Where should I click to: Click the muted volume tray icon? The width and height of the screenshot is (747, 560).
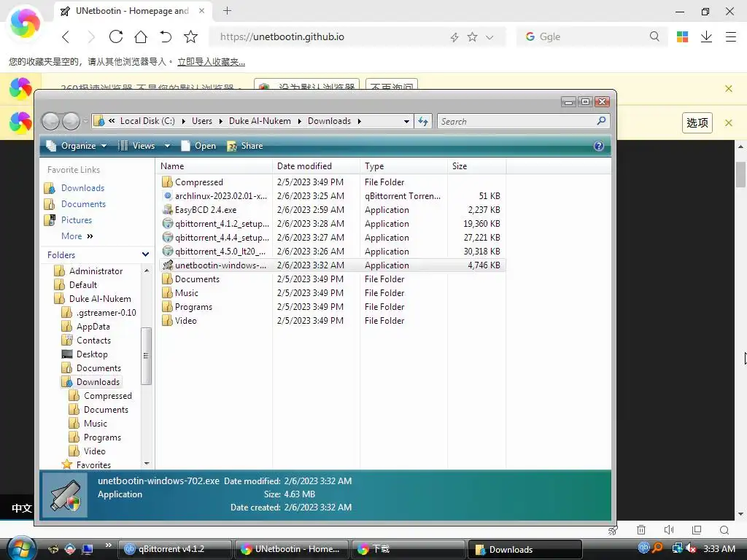click(690, 548)
